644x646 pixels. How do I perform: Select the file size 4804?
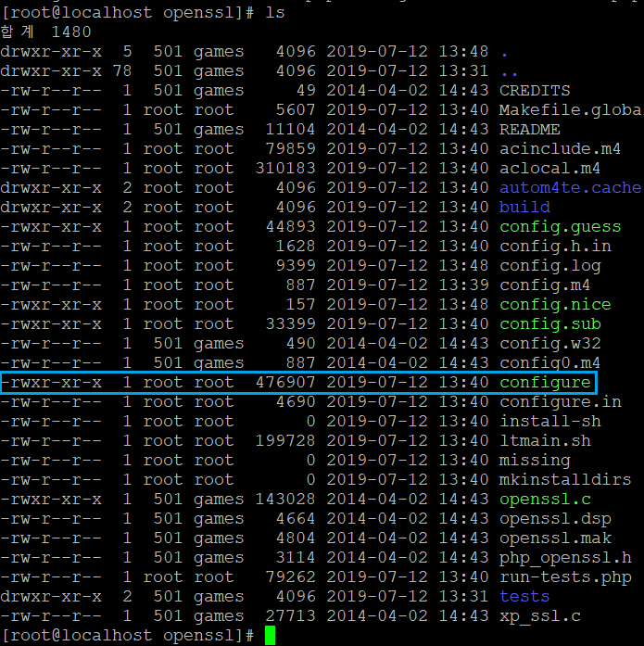[296, 538]
